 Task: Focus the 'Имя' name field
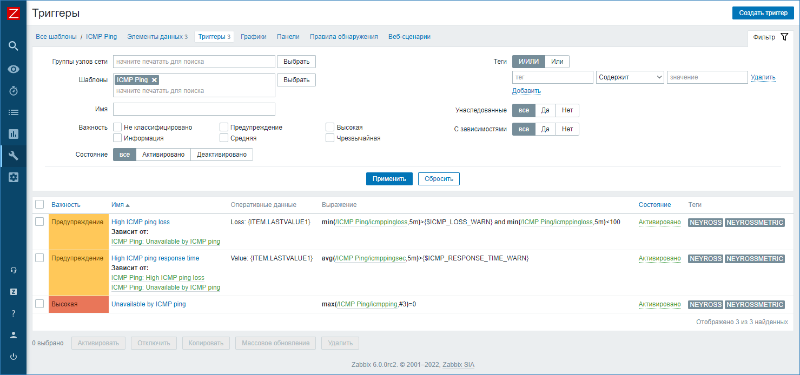pyautogui.click(x=194, y=109)
